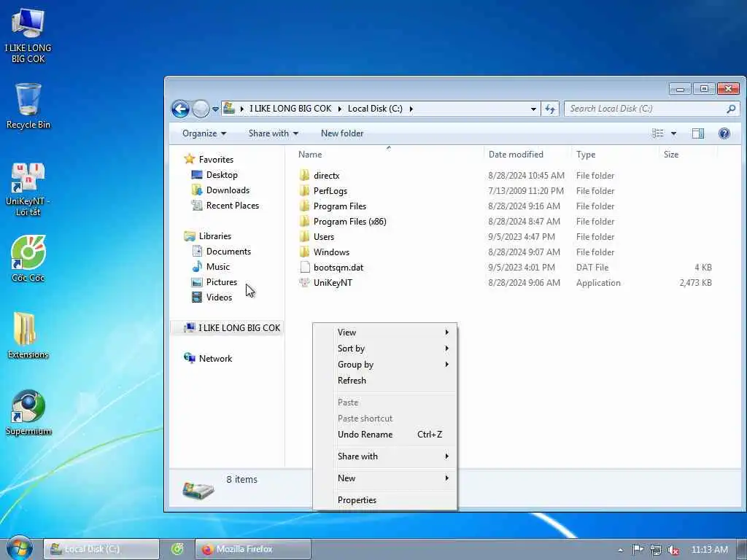
Task: Open the address bar history dropdown
Action: pos(533,109)
